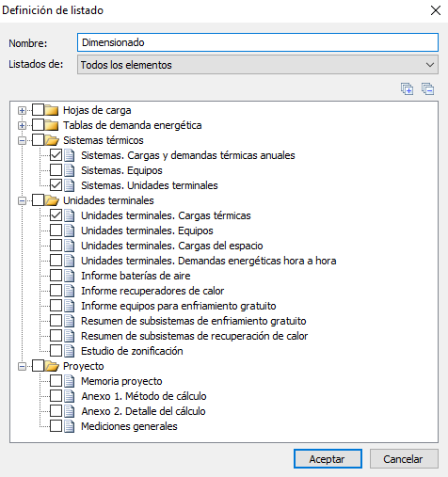The image size is (448, 477).
Task: Click the collapse all tree nodes icon
Action: click(428, 89)
